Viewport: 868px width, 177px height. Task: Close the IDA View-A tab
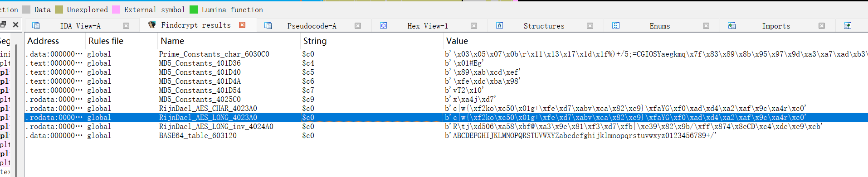pyautogui.click(x=126, y=26)
